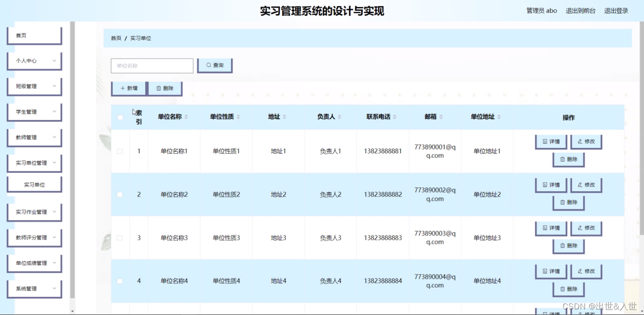Open 详情 for 单位名称2 row
Screen dimensions: 644x315
point(551,185)
